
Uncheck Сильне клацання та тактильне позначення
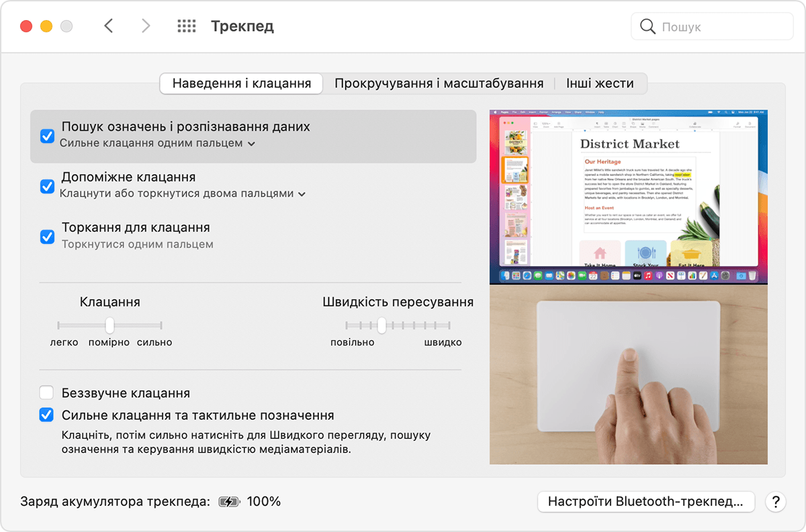46,414
